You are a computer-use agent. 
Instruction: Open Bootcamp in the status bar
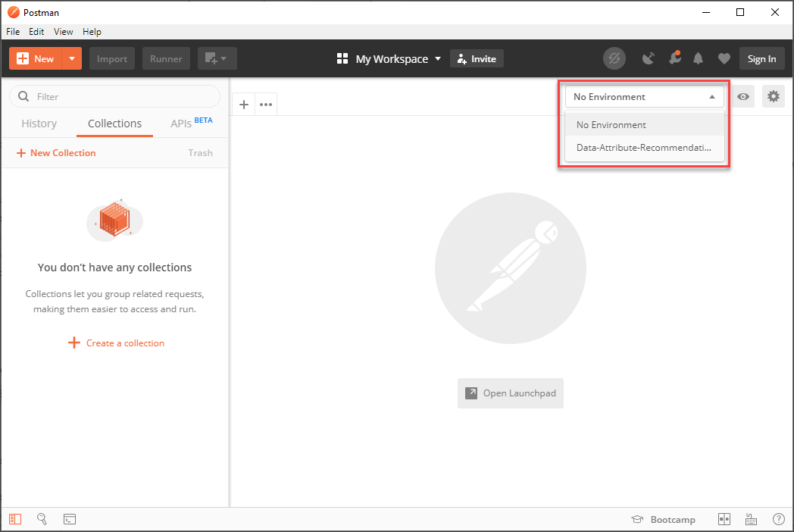664,519
